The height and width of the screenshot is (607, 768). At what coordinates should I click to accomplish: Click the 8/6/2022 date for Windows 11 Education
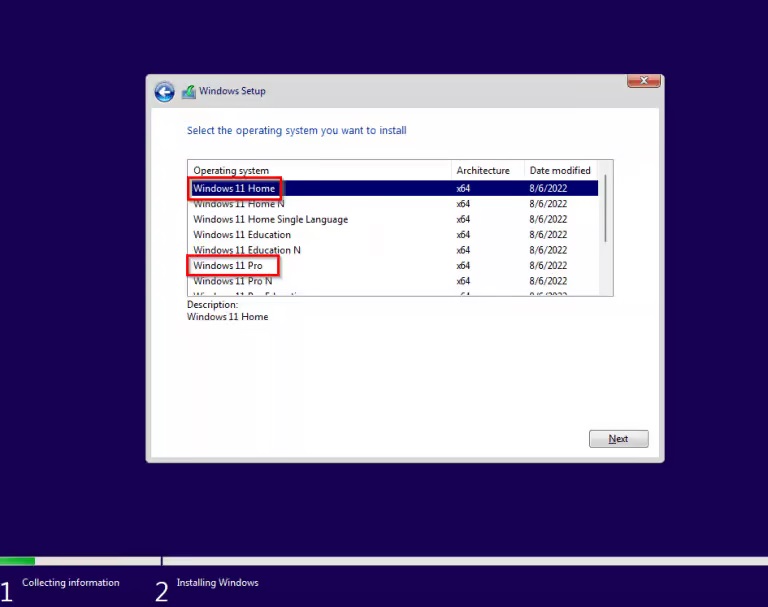click(x=548, y=235)
